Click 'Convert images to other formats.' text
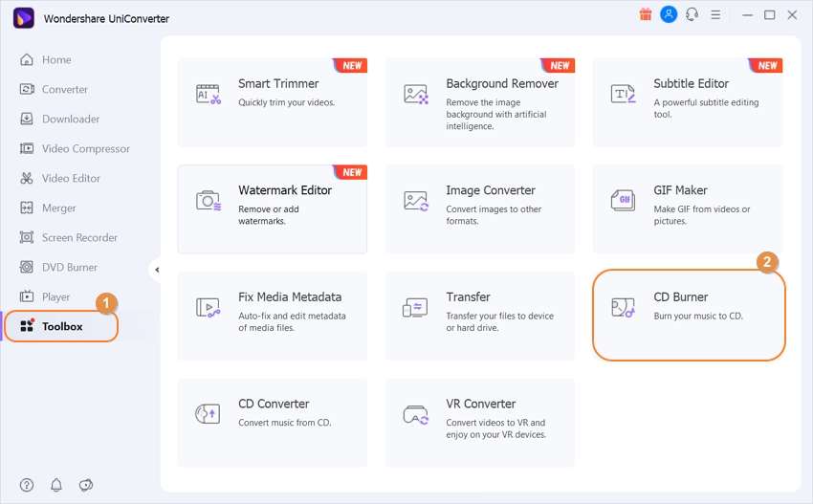Viewport: 813px width, 504px height. [x=494, y=215]
